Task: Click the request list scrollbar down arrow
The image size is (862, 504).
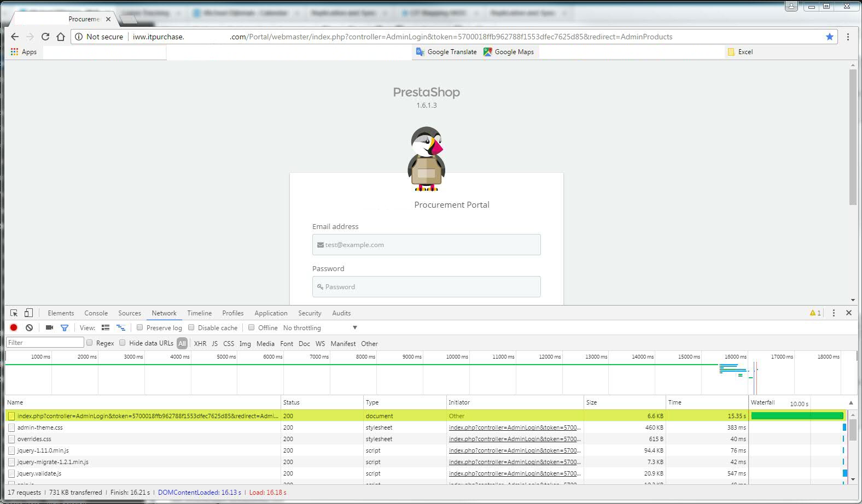Action: pos(853,479)
